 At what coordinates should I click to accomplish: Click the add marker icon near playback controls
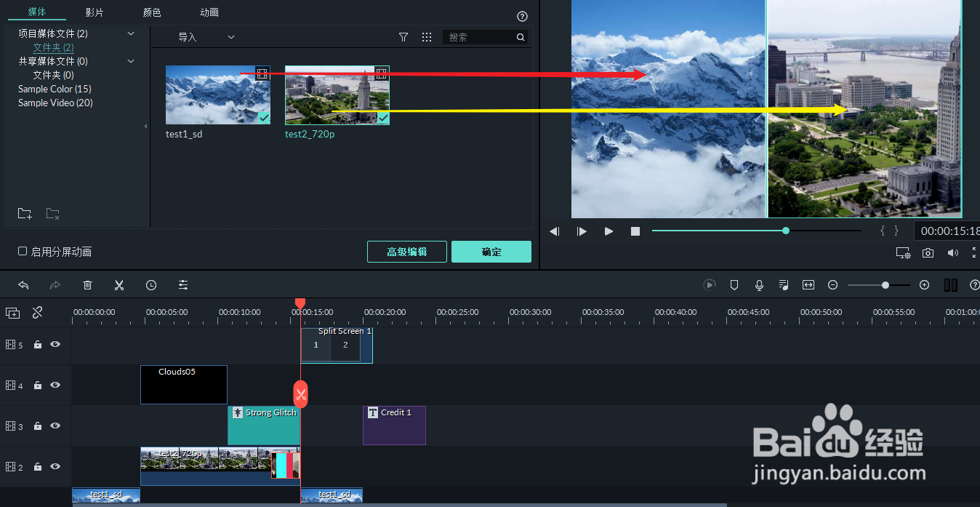734,284
